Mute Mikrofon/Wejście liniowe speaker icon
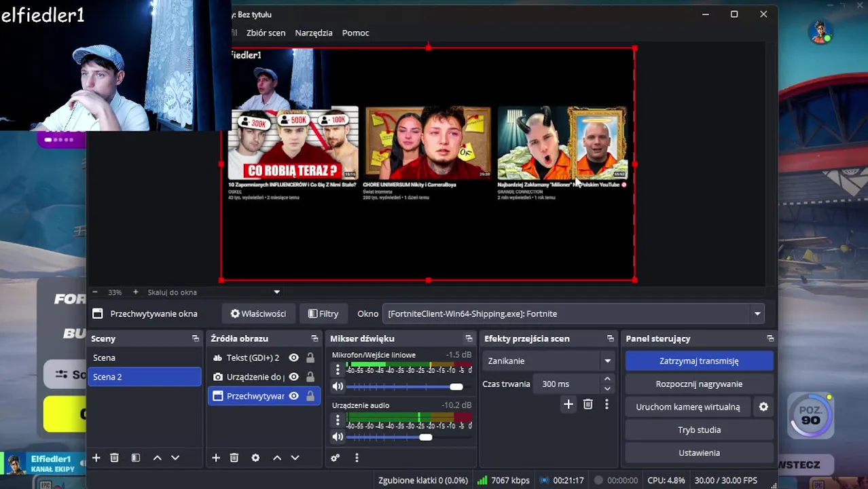The image size is (868, 489). [x=338, y=386]
